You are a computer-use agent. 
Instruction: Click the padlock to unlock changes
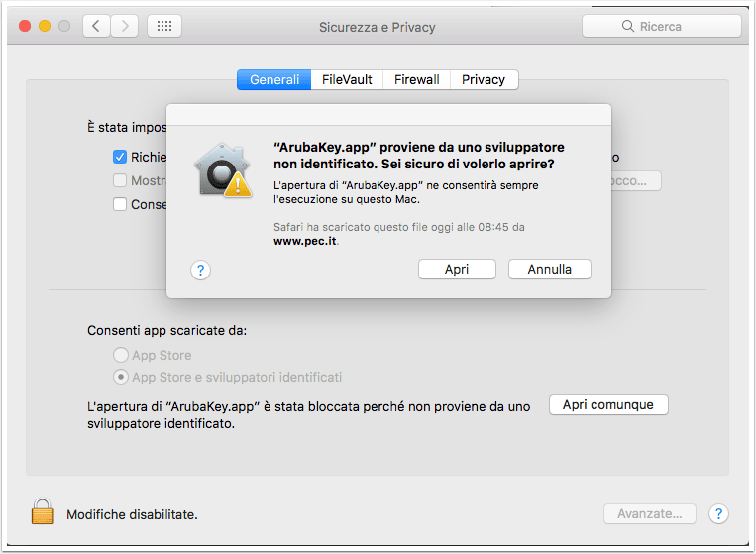(x=43, y=511)
